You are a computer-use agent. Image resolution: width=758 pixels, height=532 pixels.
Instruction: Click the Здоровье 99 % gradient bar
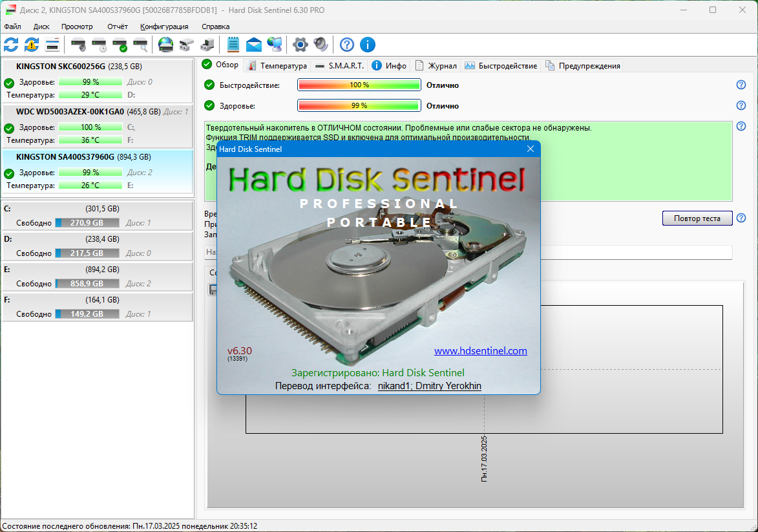359,105
